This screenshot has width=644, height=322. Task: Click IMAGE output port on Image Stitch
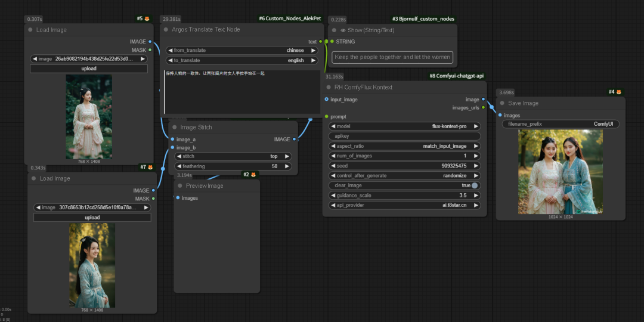pyautogui.click(x=294, y=139)
